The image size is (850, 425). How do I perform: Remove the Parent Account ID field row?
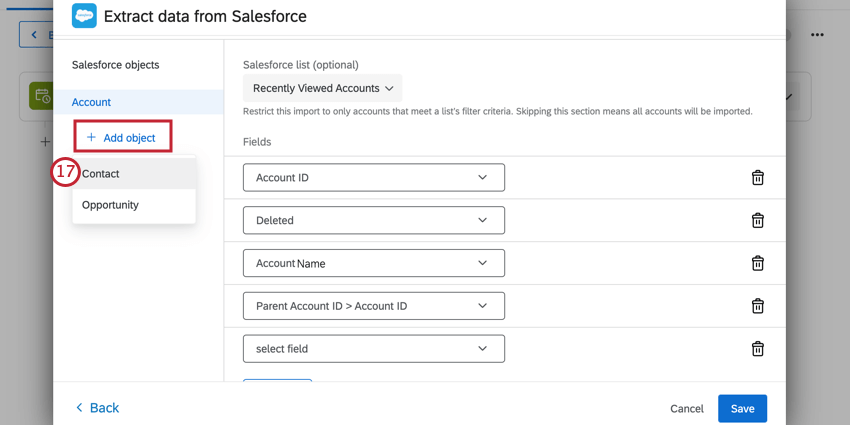[x=757, y=306]
